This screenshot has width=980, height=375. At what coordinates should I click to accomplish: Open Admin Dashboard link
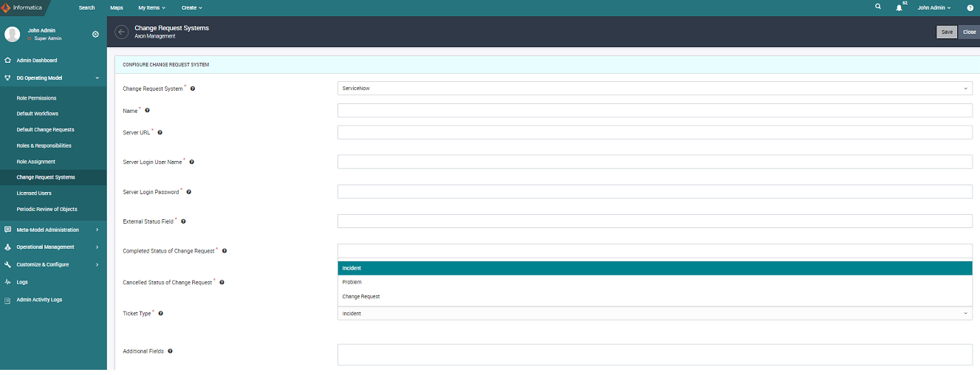(37, 61)
